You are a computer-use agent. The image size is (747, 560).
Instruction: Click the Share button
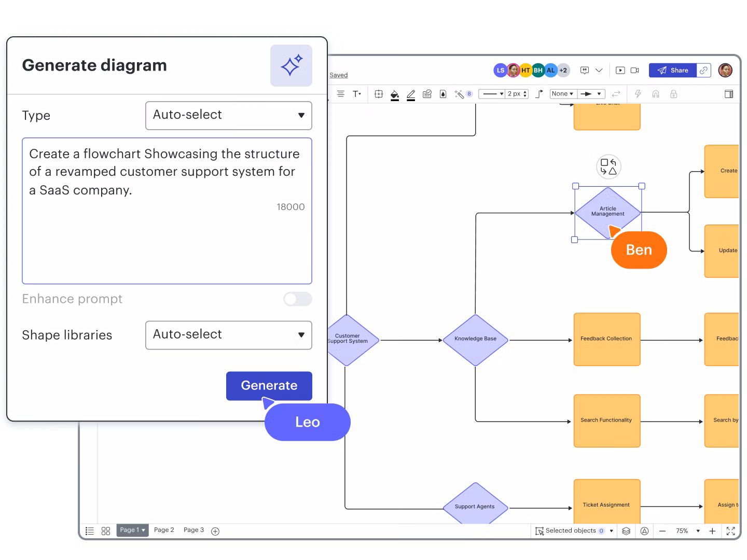pos(674,70)
